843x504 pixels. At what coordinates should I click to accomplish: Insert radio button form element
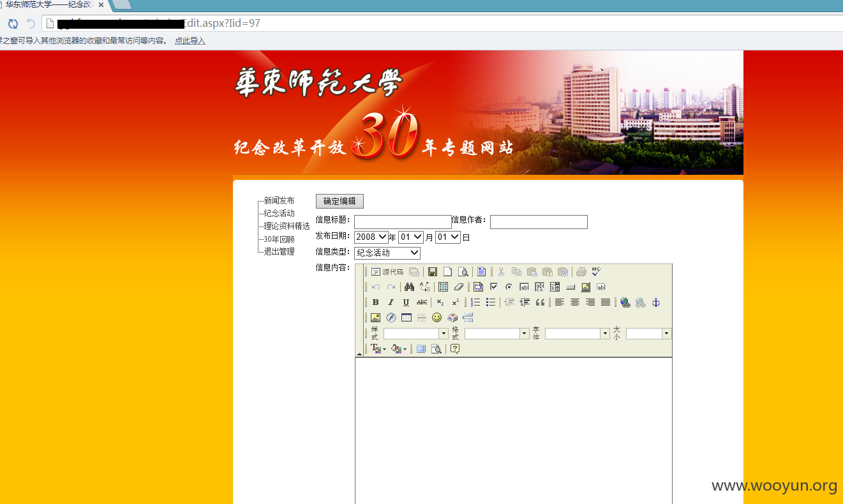click(509, 287)
